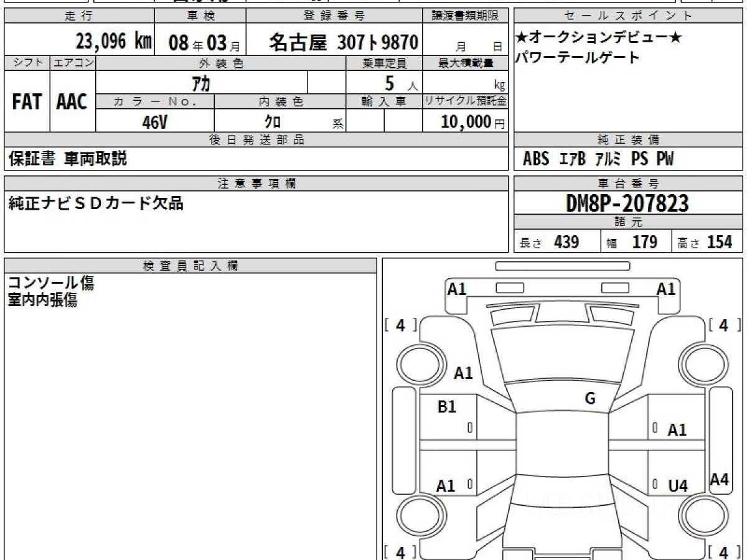Image resolution: width=747 pixels, height=560 pixels.
Task: Select the エアコン header cell
Action: [x=73, y=63]
